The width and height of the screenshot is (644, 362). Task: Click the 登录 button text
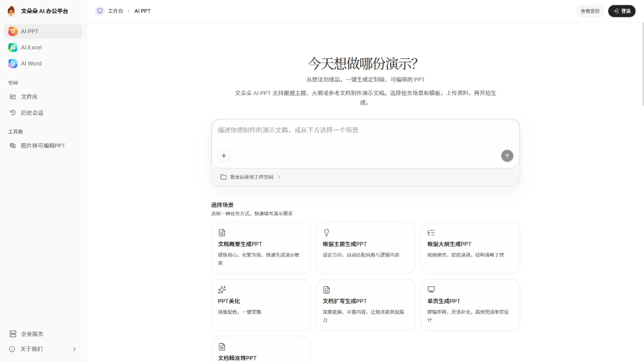pyautogui.click(x=626, y=11)
